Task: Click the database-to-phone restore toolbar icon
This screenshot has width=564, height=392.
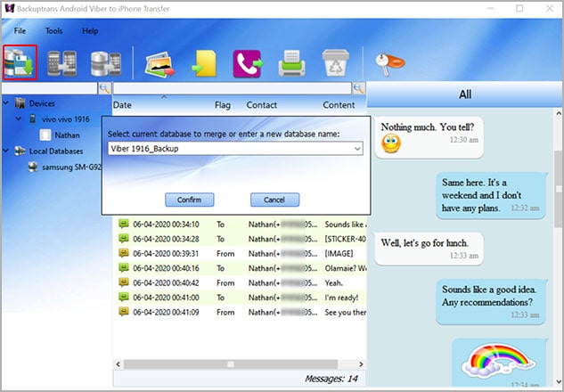Action: (106, 63)
